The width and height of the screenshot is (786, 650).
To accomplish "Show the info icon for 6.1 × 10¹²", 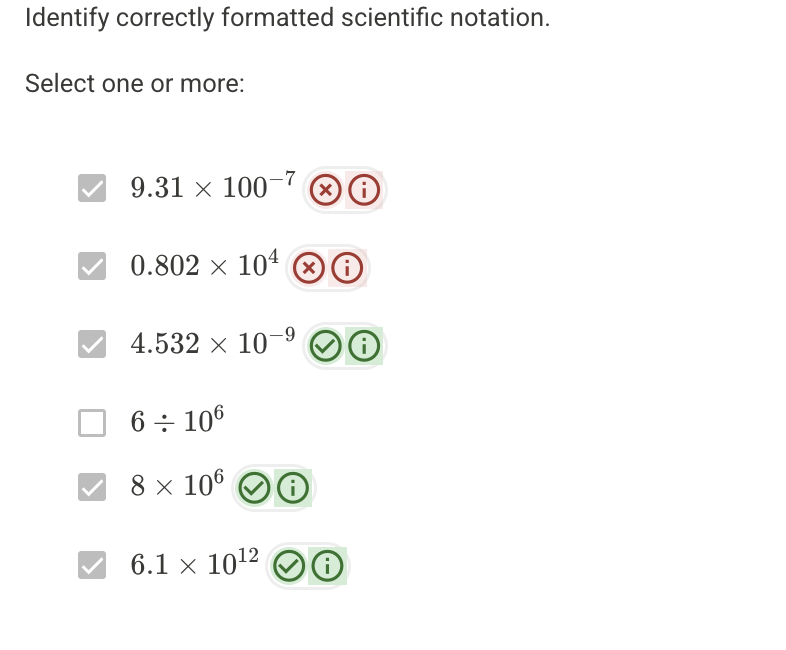I will tap(328, 567).
